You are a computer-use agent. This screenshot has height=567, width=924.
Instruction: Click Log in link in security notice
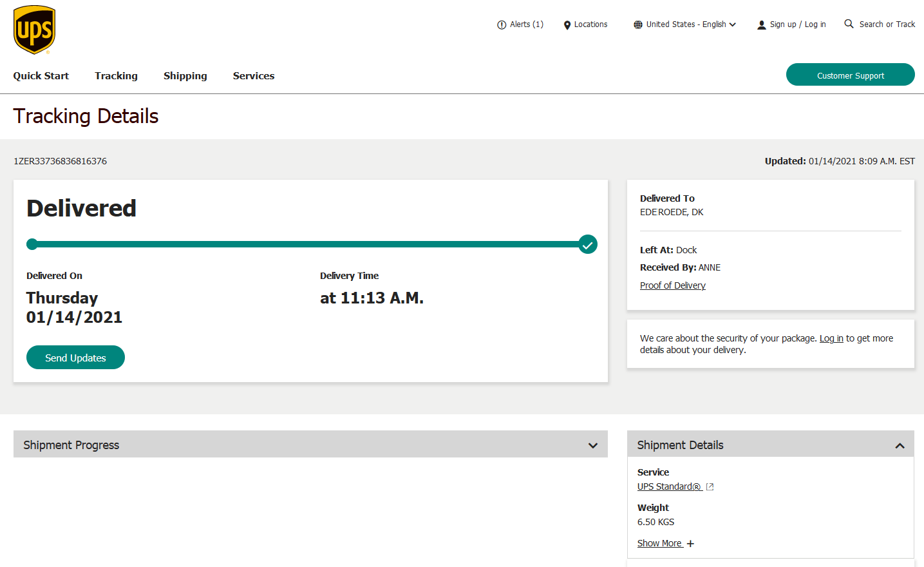[831, 338]
